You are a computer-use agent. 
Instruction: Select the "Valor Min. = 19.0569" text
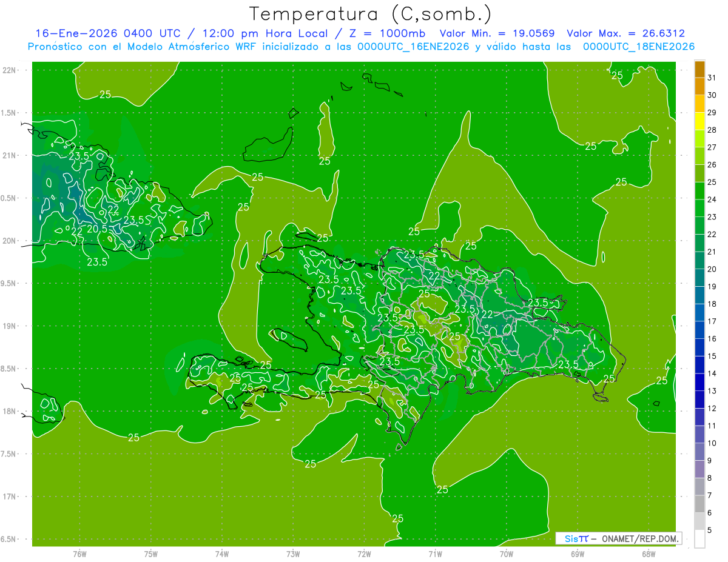tap(498, 33)
